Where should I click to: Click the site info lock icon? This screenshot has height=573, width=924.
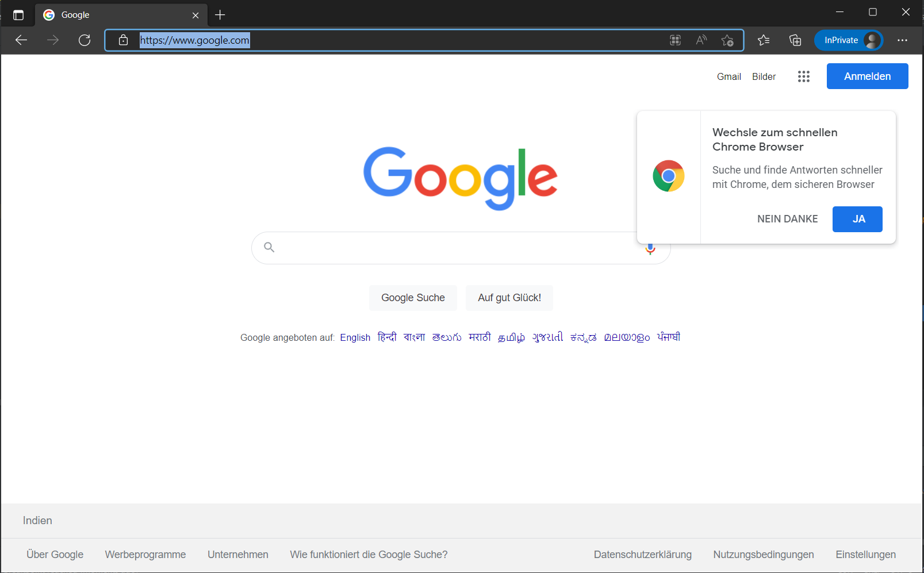pos(123,40)
